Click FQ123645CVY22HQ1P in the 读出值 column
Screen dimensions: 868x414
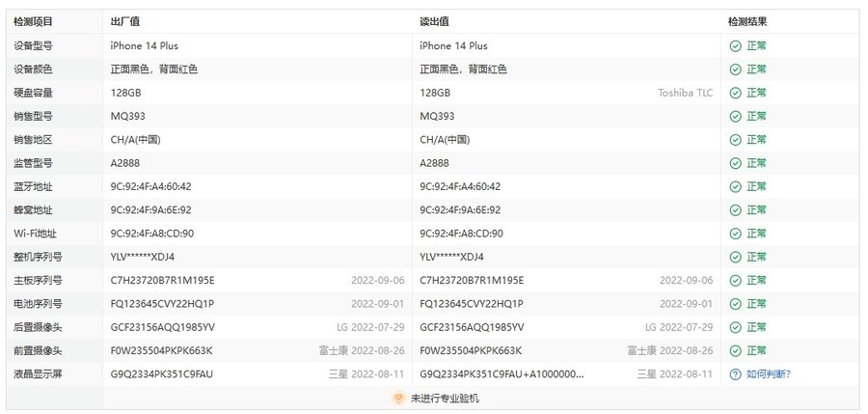click(x=472, y=304)
